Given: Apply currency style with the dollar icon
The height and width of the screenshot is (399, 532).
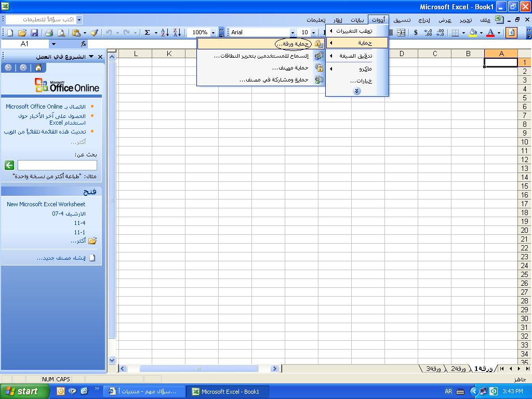Looking at the screenshot, I should coord(416,33).
